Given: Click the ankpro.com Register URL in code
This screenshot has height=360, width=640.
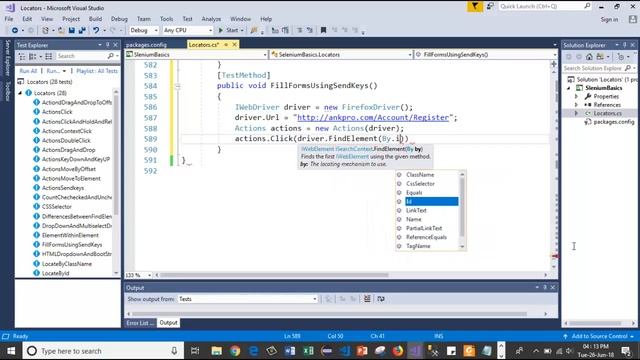Looking at the screenshot, I should pyautogui.click(x=373, y=118).
